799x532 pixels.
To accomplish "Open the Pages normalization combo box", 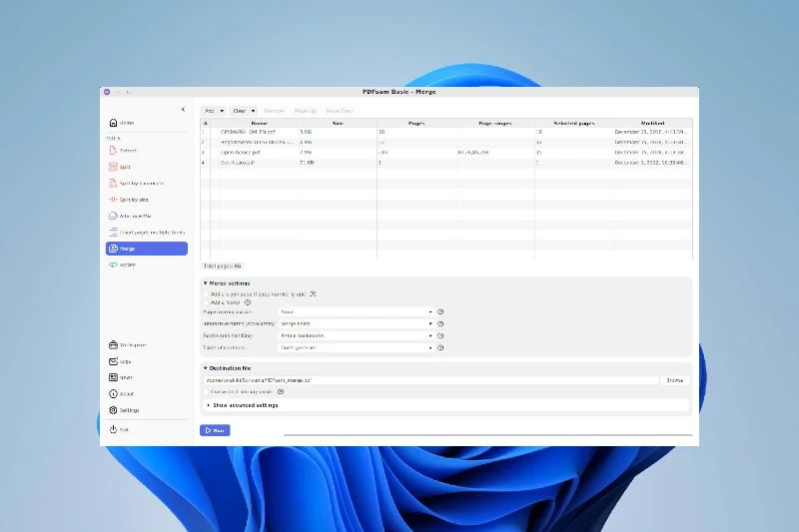I will pos(357,311).
